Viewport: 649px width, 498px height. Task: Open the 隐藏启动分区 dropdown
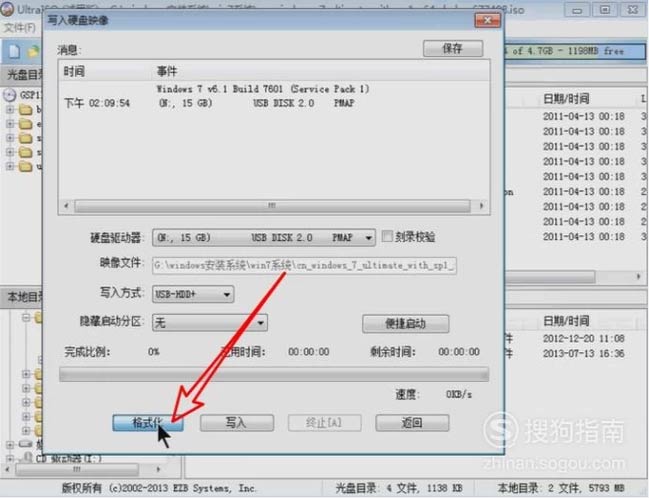pos(210,322)
